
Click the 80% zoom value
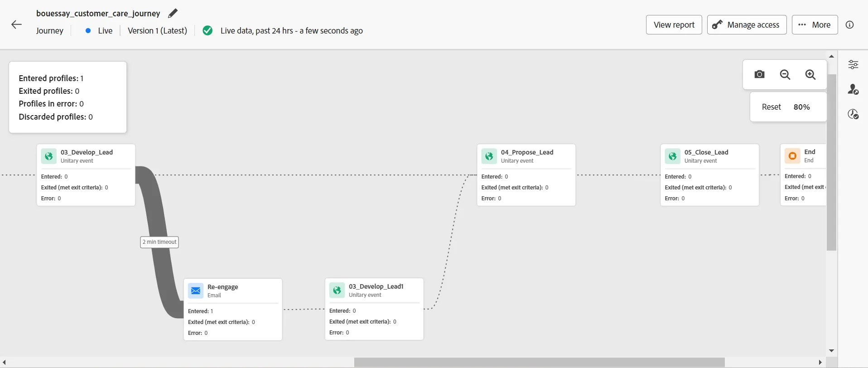tap(801, 107)
